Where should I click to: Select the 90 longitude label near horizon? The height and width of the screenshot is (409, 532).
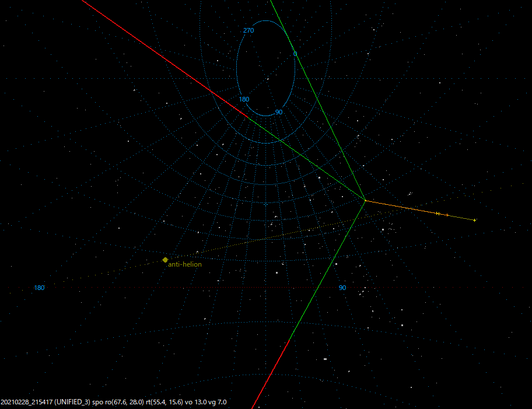coord(341,287)
